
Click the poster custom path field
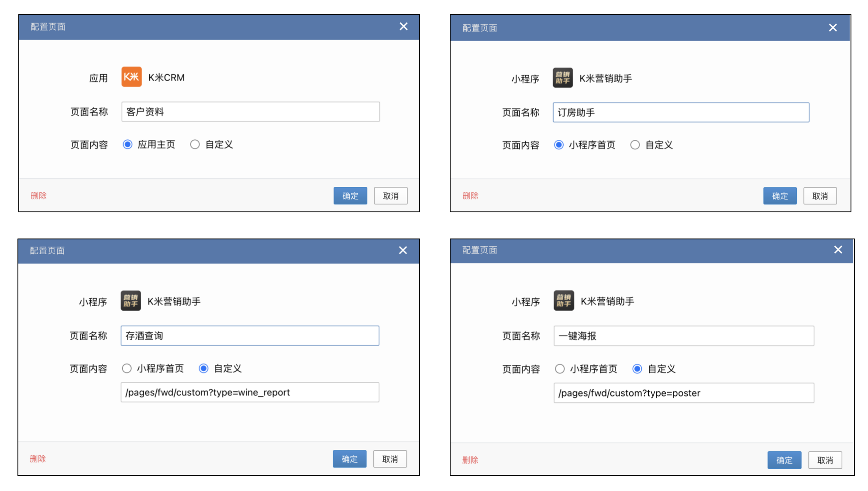click(x=684, y=393)
